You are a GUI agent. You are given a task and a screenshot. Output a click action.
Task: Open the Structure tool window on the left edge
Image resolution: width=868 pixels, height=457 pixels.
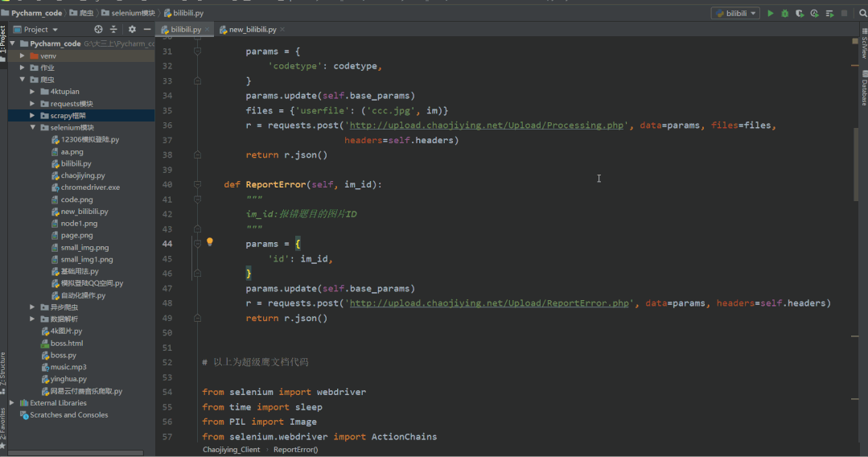coord(3,373)
